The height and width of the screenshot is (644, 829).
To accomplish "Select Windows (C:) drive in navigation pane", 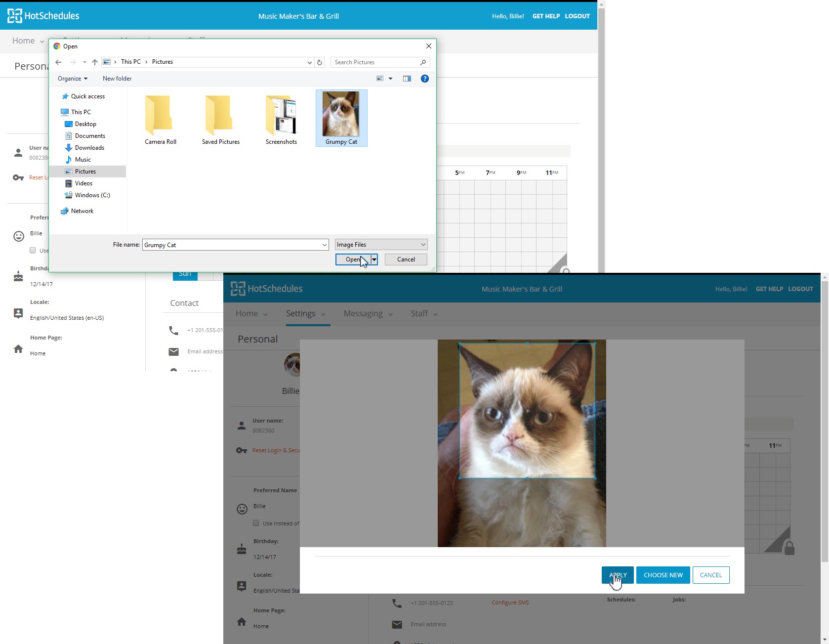I will 92,195.
